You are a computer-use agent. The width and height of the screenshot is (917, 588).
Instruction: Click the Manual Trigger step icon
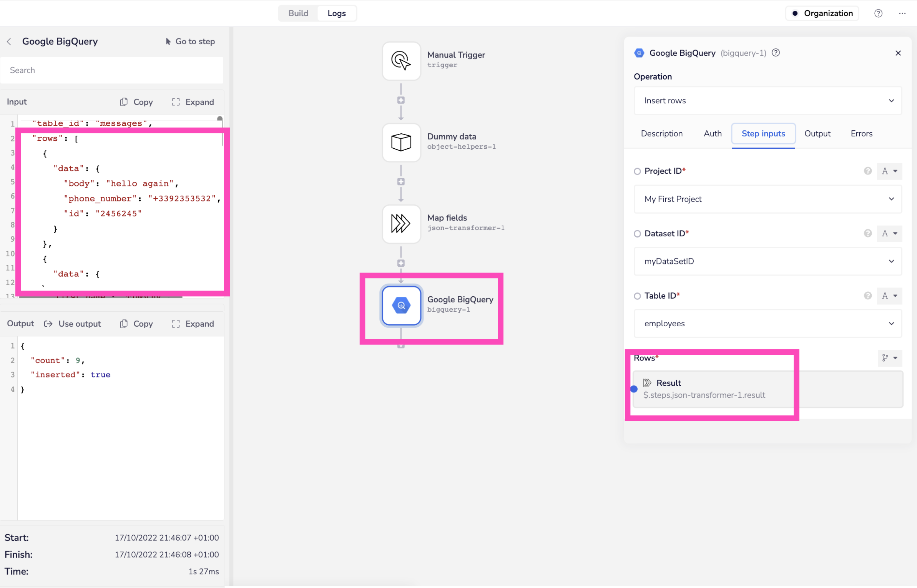tap(401, 61)
